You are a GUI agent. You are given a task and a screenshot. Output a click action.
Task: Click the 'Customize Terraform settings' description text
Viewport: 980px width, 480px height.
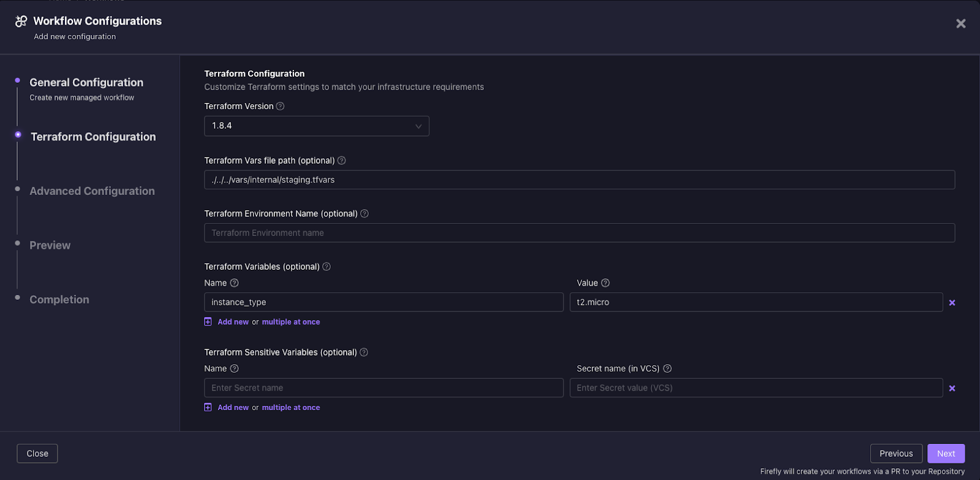point(344,87)
